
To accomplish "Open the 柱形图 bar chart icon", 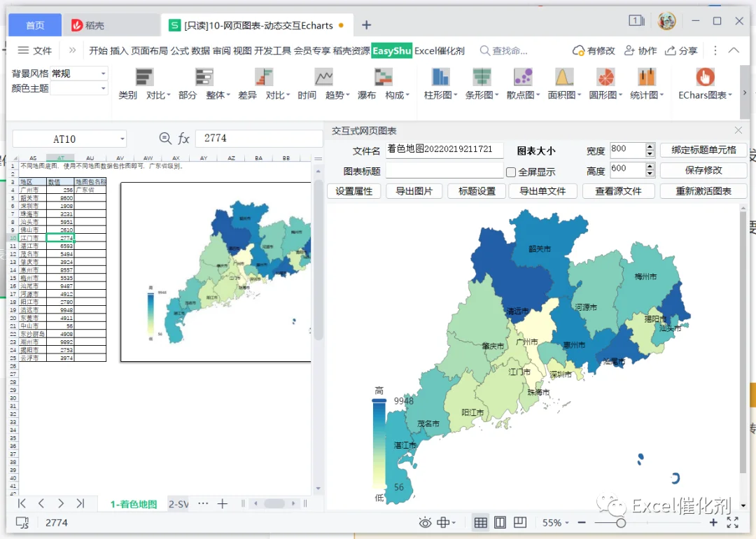I will point(440,77).
